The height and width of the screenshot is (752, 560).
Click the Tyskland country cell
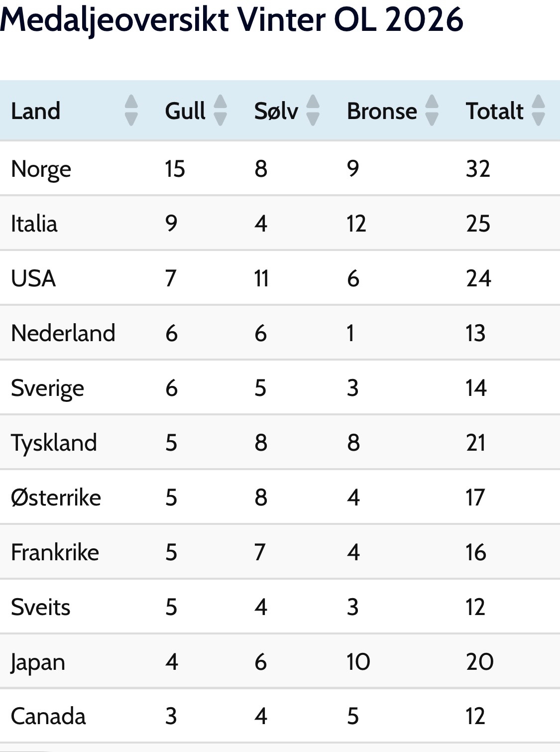point(54,443)
